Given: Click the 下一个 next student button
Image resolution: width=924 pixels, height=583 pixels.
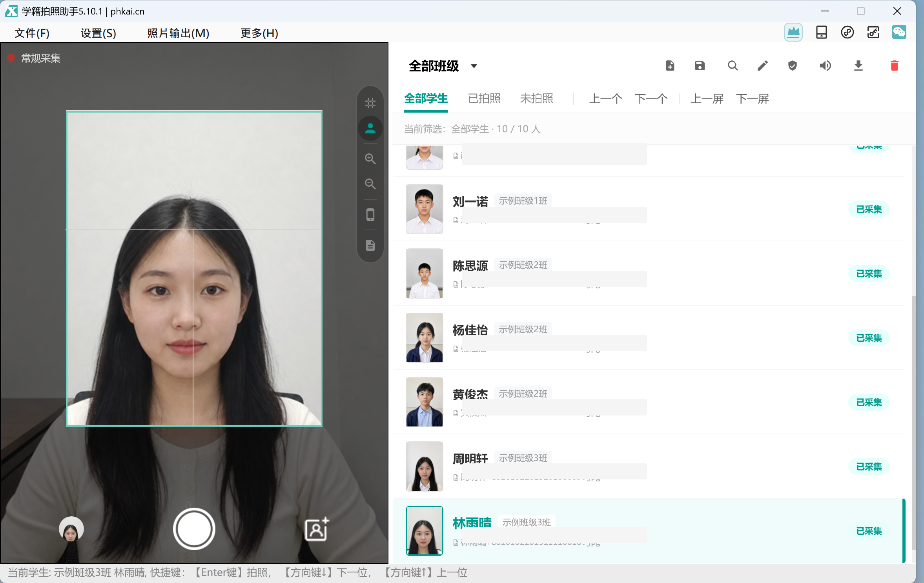Looking at the screenshot, I should point(651,98).
